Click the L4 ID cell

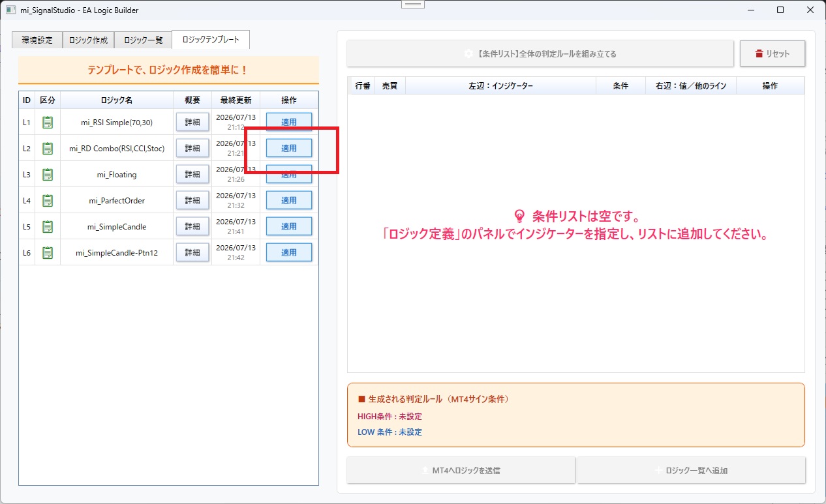(27, 200)
